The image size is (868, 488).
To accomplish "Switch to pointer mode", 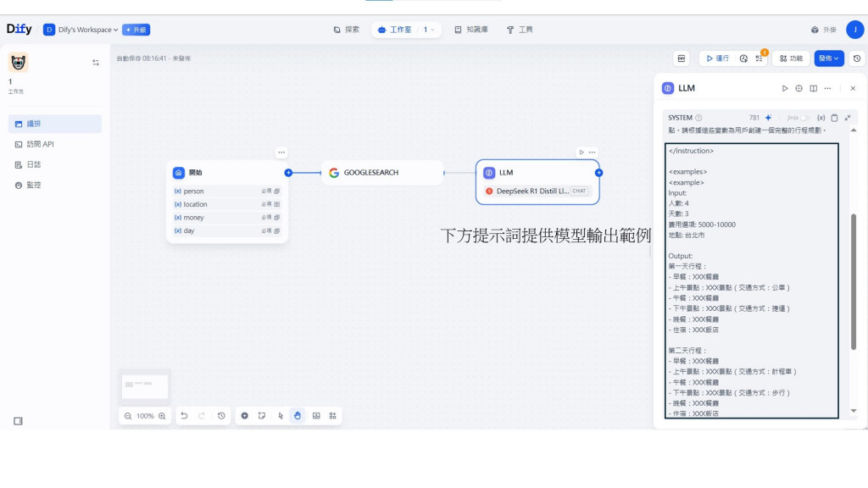I will [281, 416].
